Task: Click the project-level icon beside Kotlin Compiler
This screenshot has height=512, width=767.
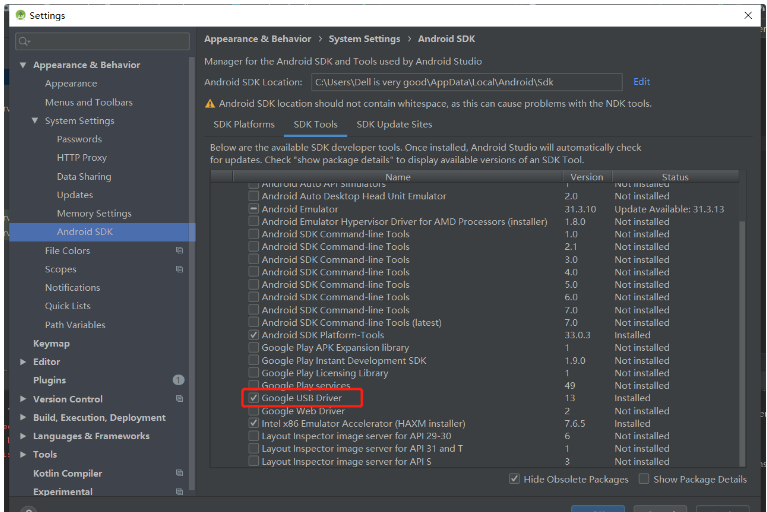Action: coord(179,473)
